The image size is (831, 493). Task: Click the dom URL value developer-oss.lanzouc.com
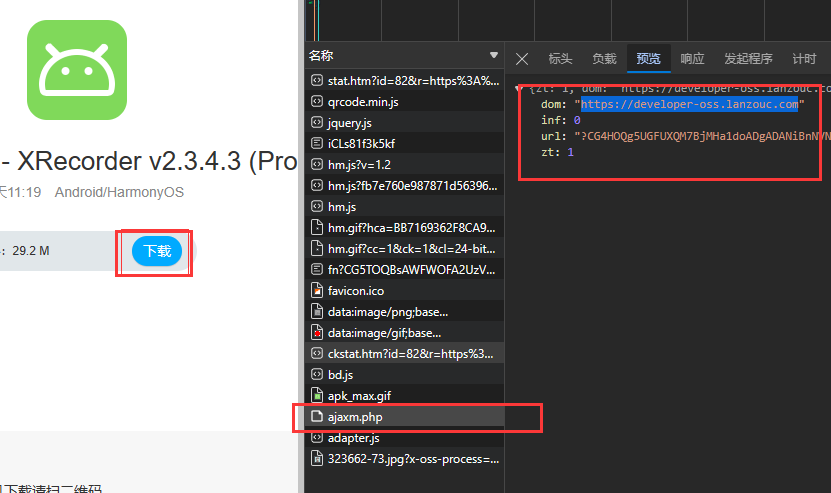689,104
